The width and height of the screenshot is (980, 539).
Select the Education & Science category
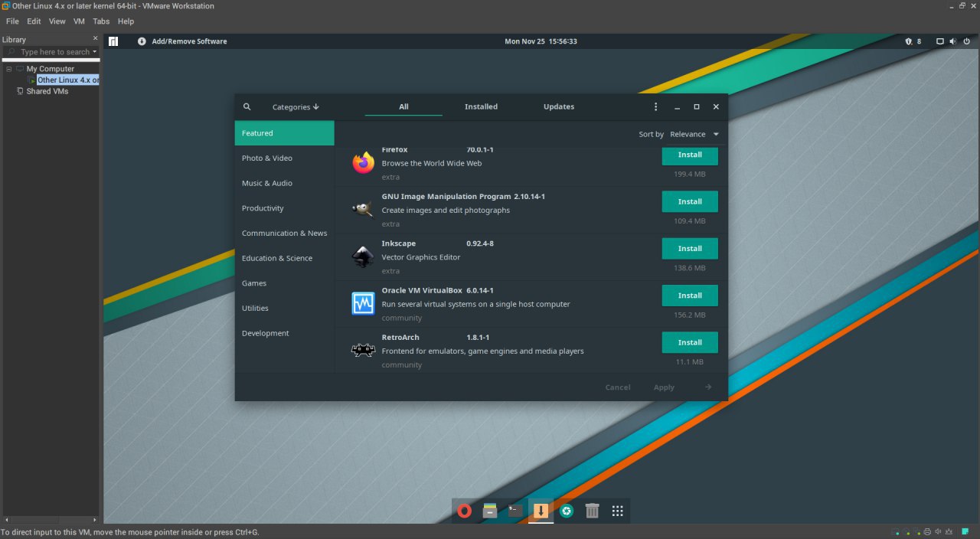(x=285, y=259)
